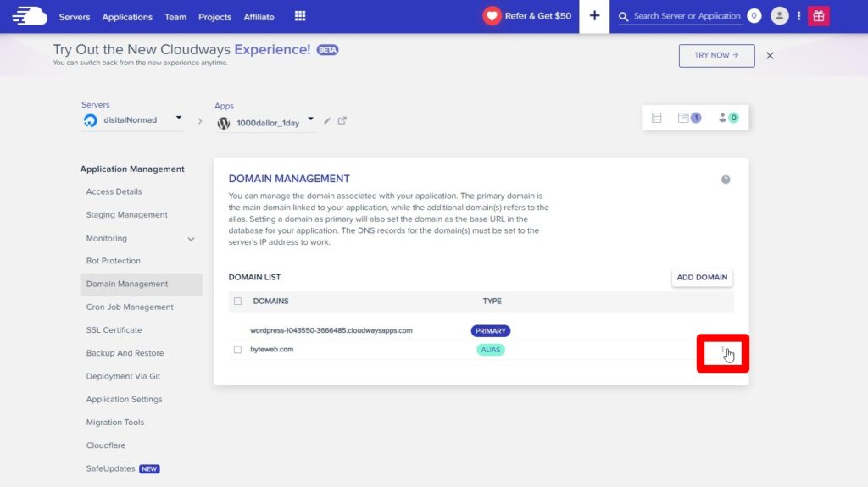This screenshot has width=868, height=487.
Task: Open the Team menu
Action: (x=175, y=17)
